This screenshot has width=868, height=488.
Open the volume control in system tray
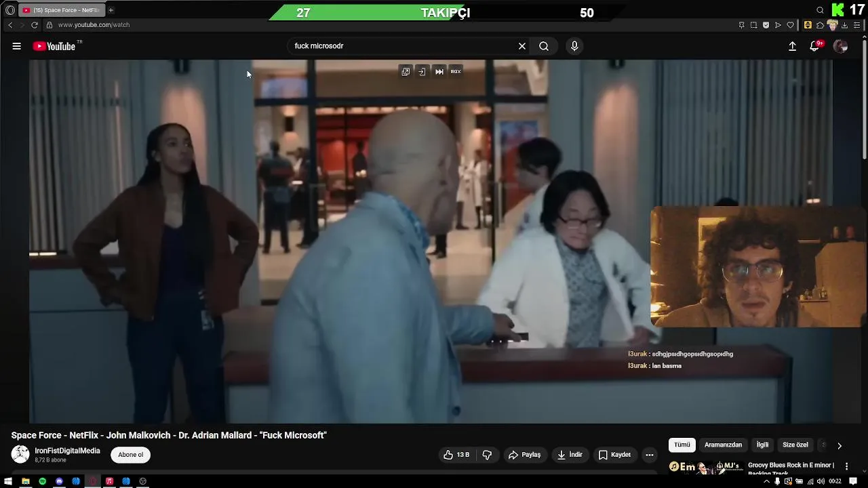click(x=821, y=481)
